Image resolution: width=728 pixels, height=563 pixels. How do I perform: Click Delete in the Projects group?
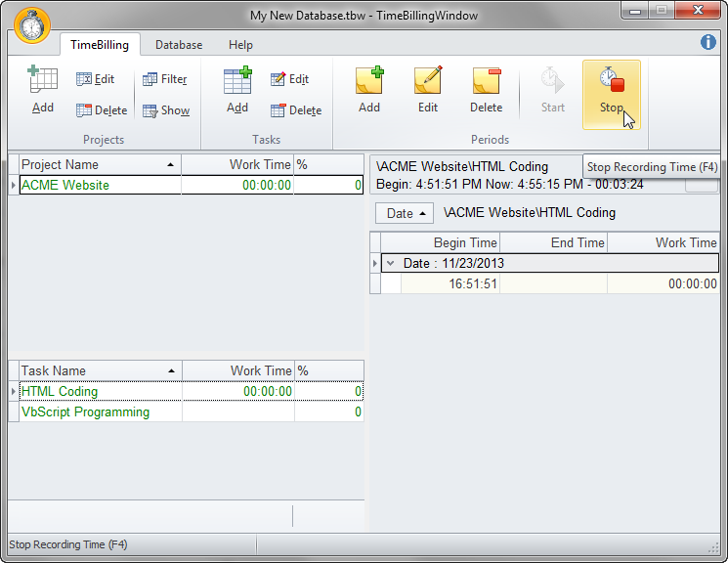coord(102,110)
